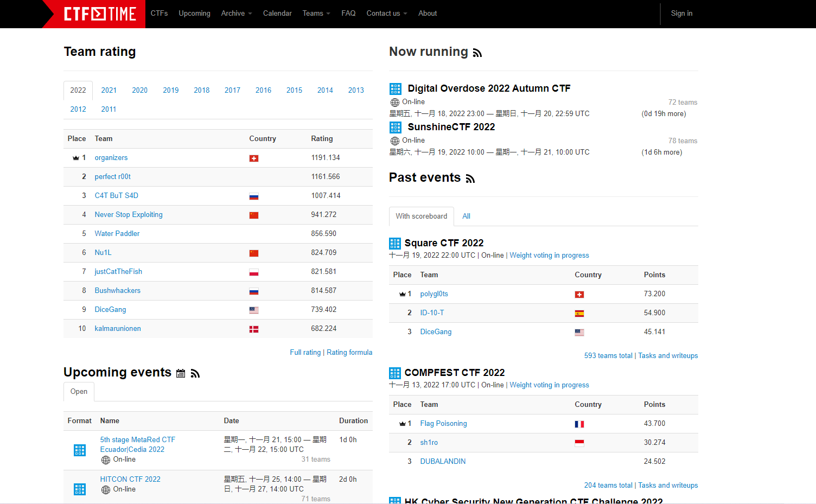Click format icon for HITCON CTF 2022
816x504 pixels.
click(x=80, y=489)
